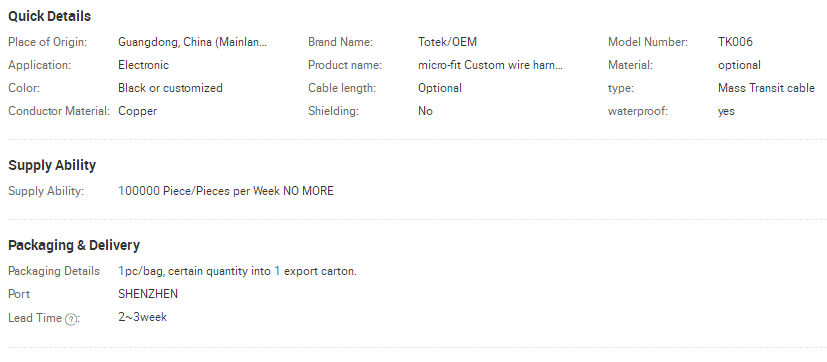Click the TK006 model number value
The image size is (827, 362).
point(735,42)
